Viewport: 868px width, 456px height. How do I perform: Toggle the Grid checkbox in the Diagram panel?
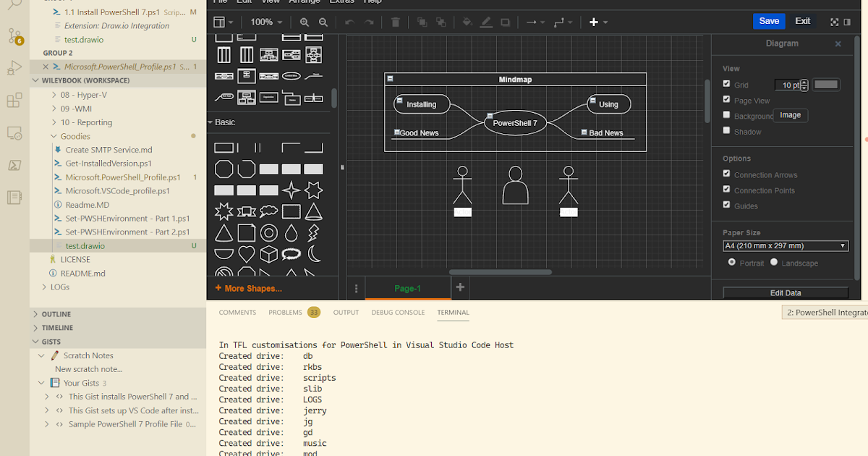(x=726, y=83)
